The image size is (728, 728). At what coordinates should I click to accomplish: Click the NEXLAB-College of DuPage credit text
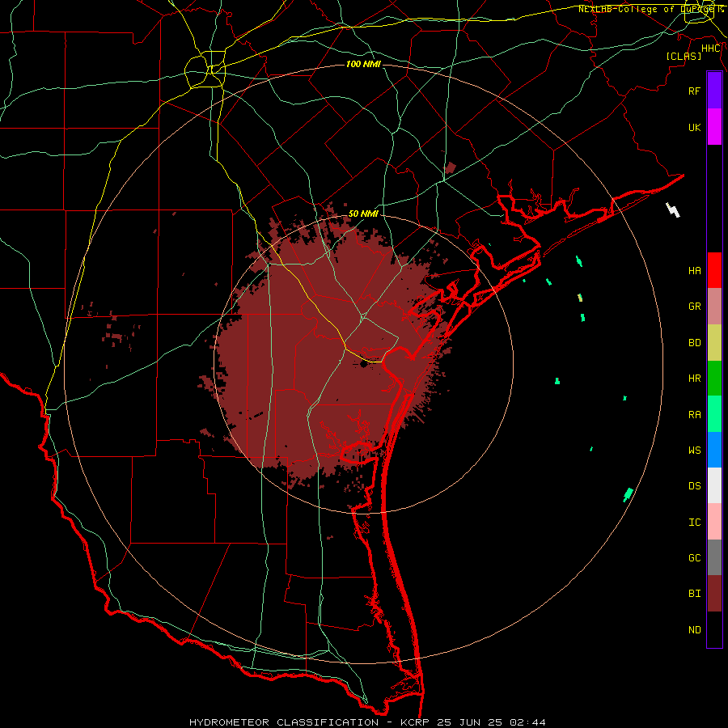tap(650, 9)
